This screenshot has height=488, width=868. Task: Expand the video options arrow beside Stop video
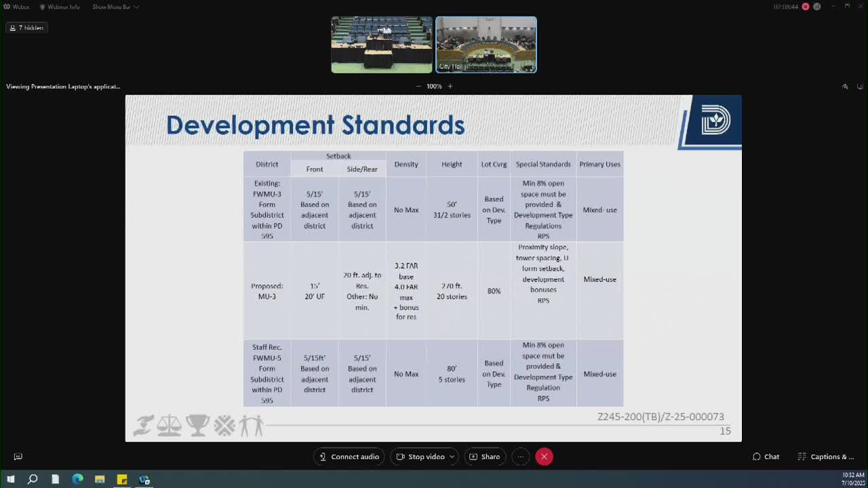tap(452, 457)
